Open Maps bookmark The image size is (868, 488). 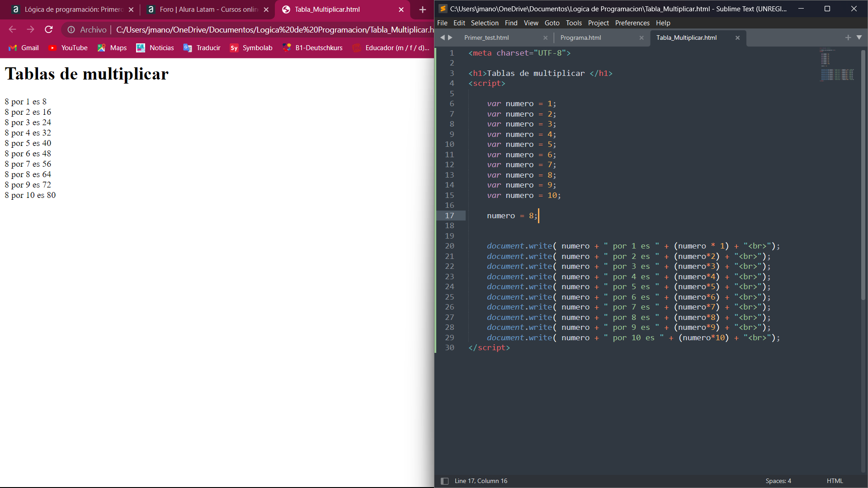tap(112, 48)
